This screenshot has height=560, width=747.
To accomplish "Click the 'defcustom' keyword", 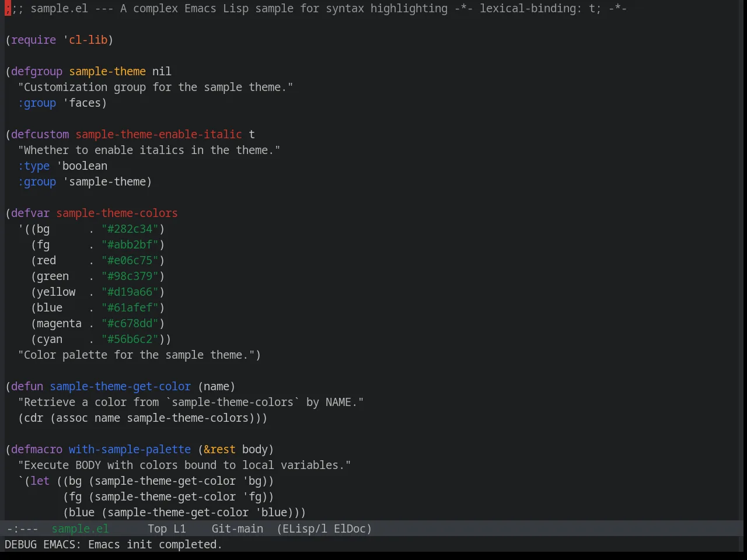I will pyautogui.click(x=40, y=134).
